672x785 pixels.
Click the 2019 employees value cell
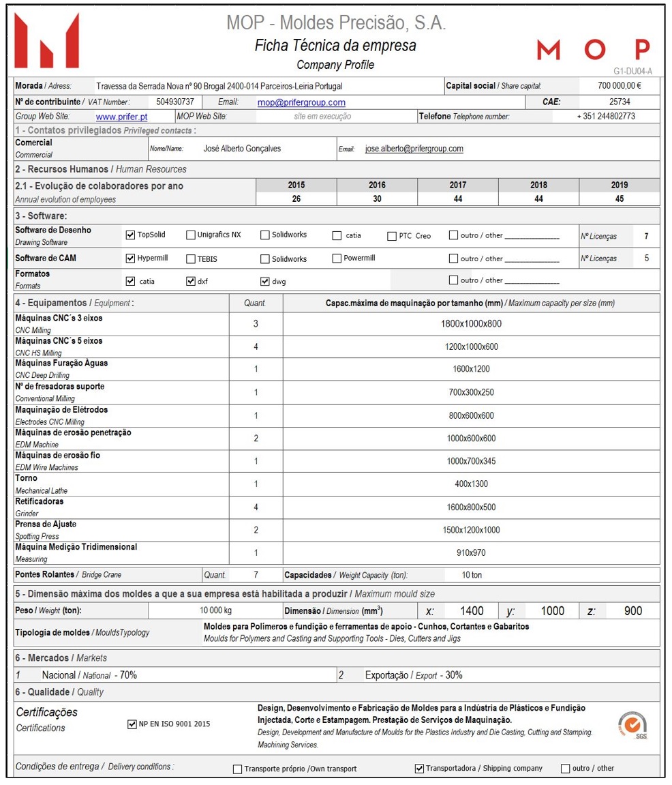[x=620, y=198]
